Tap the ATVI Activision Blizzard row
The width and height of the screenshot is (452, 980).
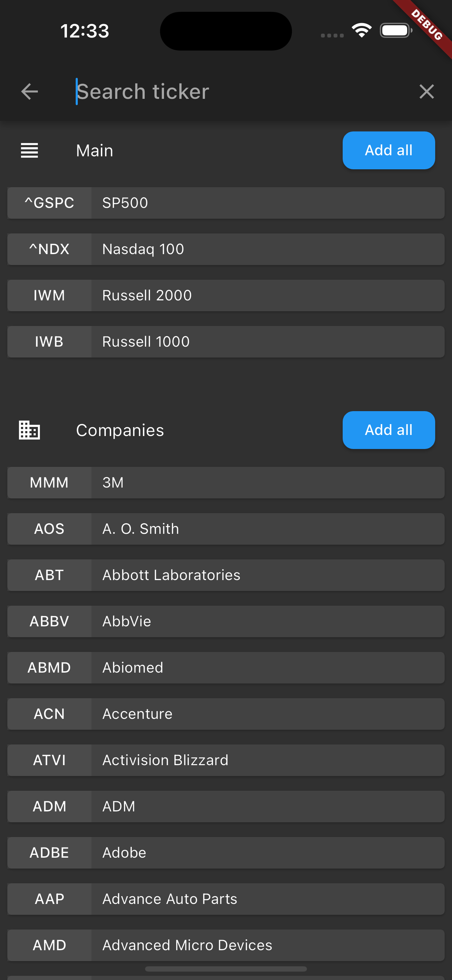coord(226,760)
